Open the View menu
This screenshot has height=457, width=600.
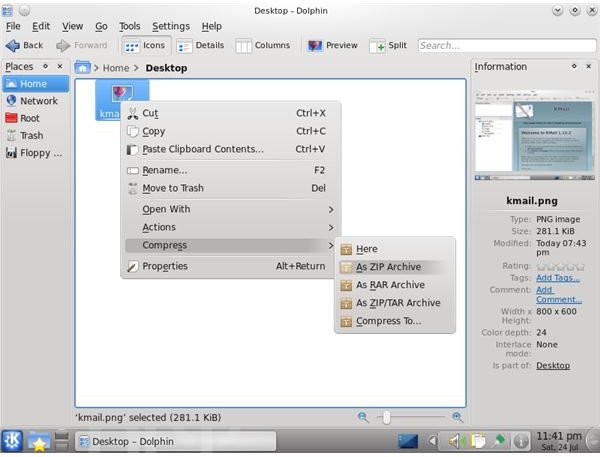(x=72, y=26)
